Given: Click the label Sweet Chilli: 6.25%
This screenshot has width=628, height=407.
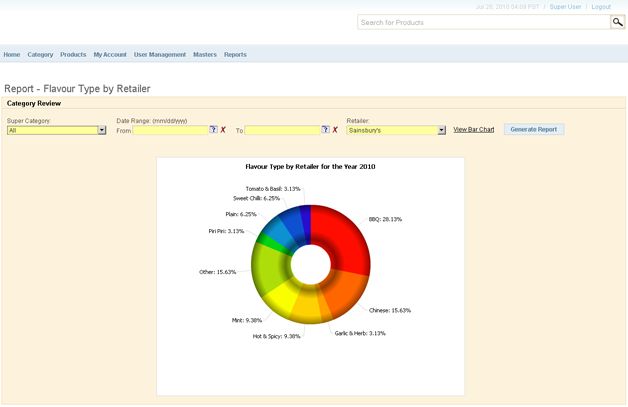Looking at the screenshot, I should click(x=256, y=198).
